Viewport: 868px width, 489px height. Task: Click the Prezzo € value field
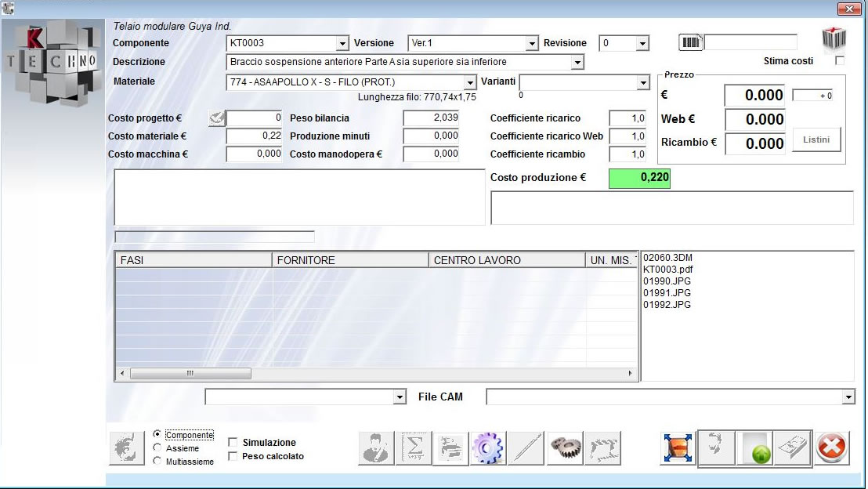[754, 96]
